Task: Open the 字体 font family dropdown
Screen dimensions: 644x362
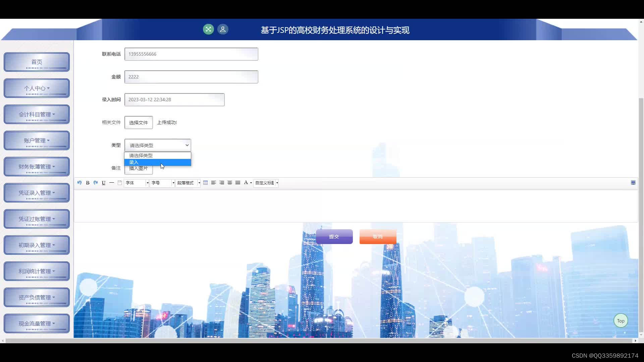Action: click(137, 183)
